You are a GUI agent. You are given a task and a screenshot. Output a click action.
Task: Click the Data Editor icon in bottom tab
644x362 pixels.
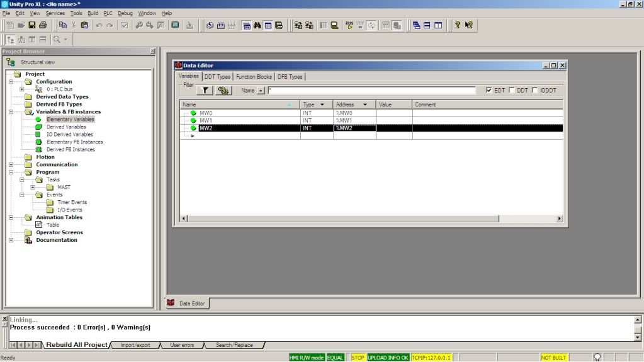pos(171,303)
